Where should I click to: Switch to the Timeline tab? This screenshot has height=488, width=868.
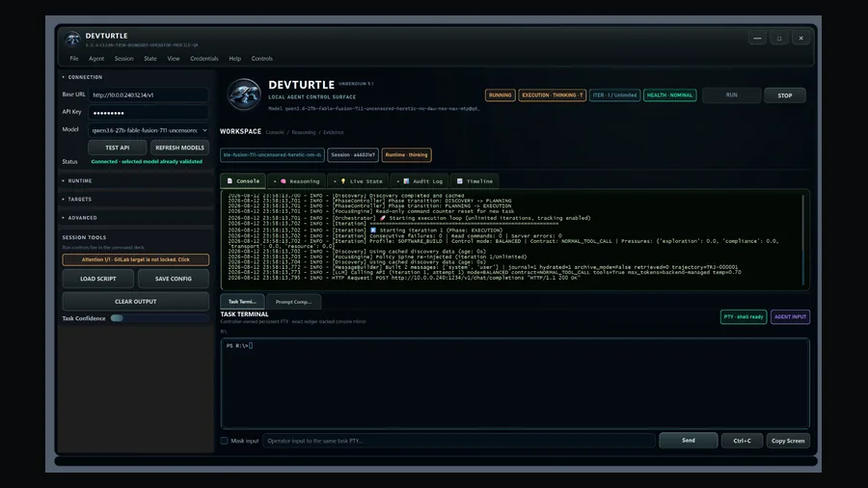[x=475, y=181]
